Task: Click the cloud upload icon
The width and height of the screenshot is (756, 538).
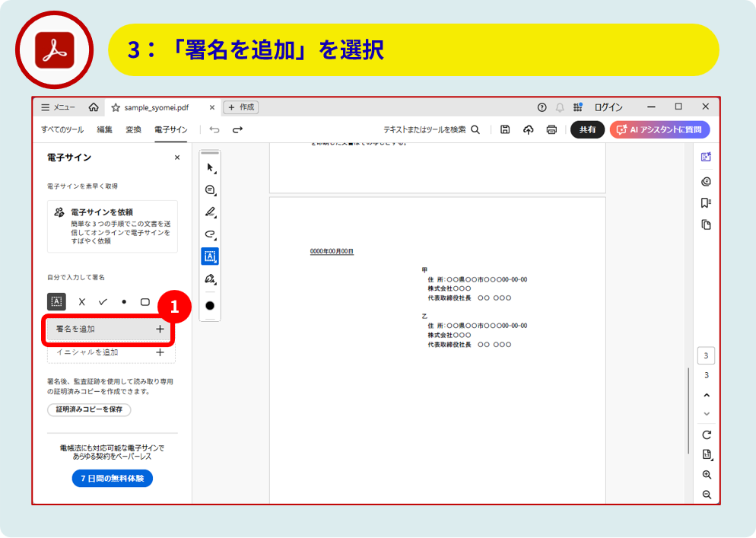Action: coord(529,129)
